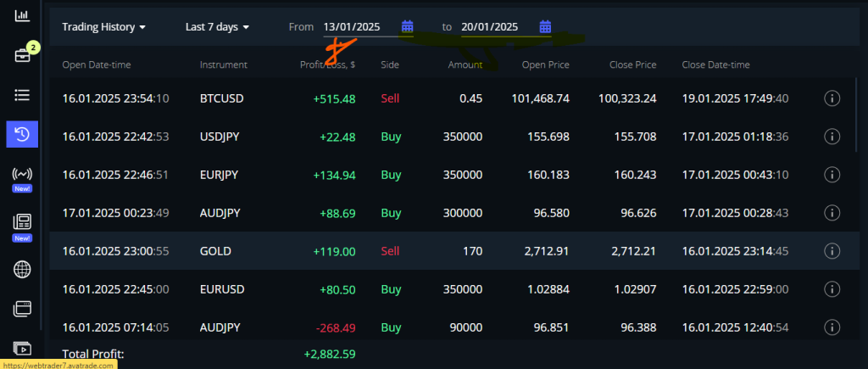Open the globe icon in sidebar
This screenshot has height=369, width=868.
click(22, 270)
